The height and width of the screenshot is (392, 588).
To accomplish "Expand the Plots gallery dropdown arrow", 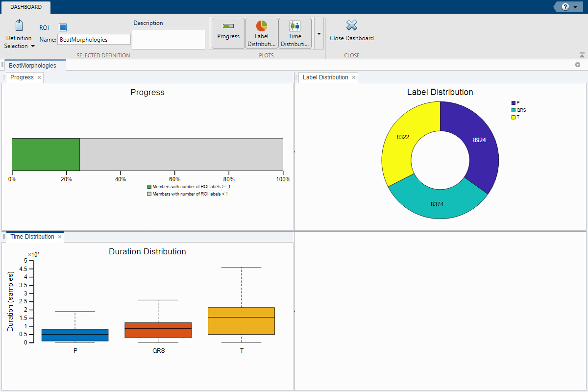I will pyautogui.click(x=319, y=33).
